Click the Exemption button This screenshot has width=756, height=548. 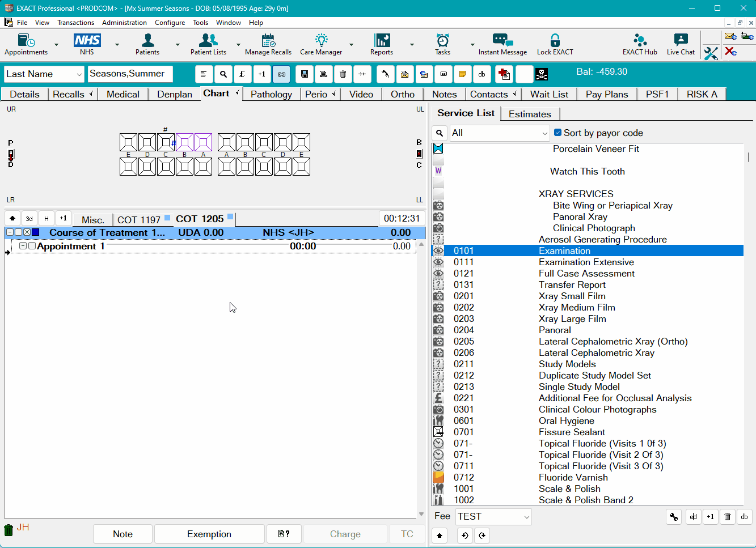pos(209,534)
